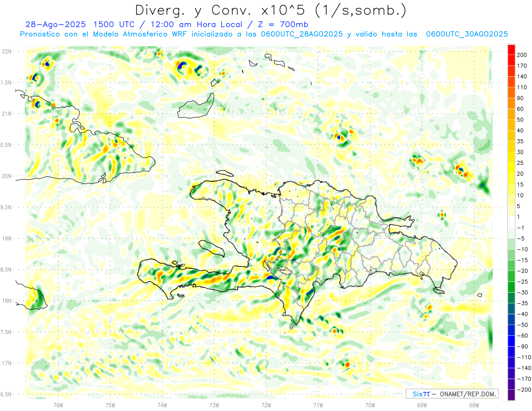Click the "74W" longitude label

[x=162, y=405]
